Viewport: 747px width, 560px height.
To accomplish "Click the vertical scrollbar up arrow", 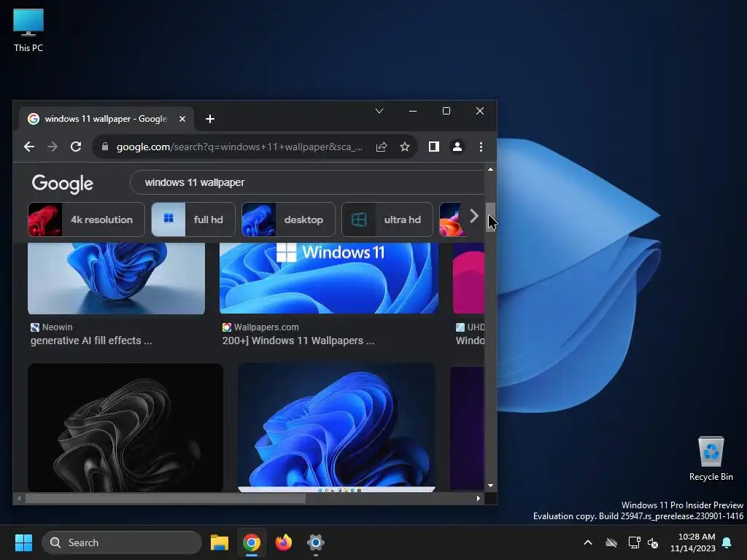I will 491,169.
